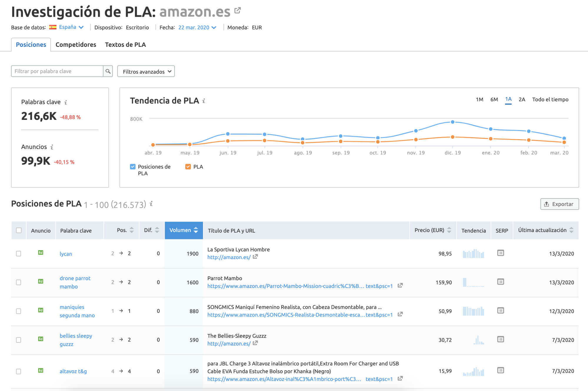The height and width of the screenshot is (391, 588).
Task: Open the lycan keyword link
Action: [x=66, y=254]
